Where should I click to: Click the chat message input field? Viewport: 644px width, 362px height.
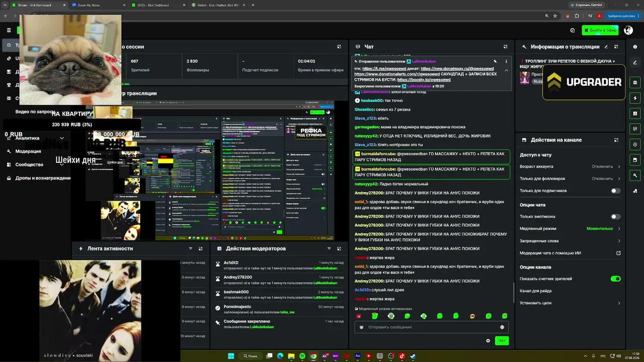(x=431, y=327)
